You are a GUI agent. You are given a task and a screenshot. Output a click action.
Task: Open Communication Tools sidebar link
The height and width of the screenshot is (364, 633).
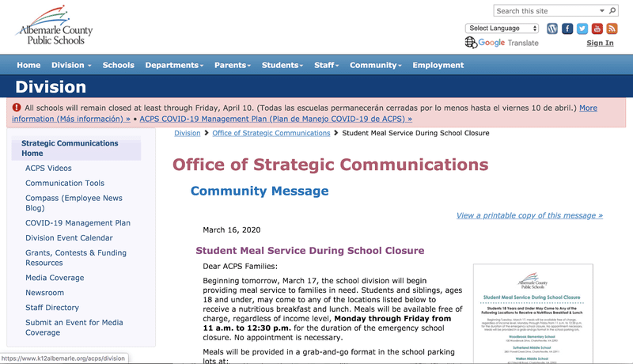(x=65, y=183)
